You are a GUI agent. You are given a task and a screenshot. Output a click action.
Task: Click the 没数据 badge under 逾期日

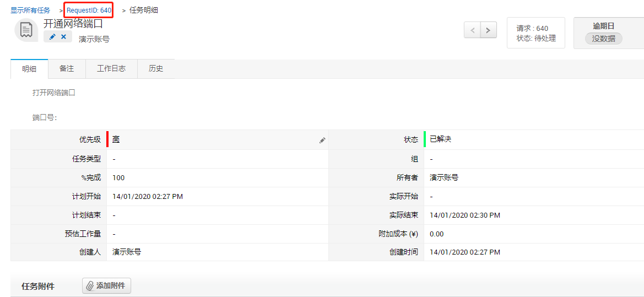[603, 39]
